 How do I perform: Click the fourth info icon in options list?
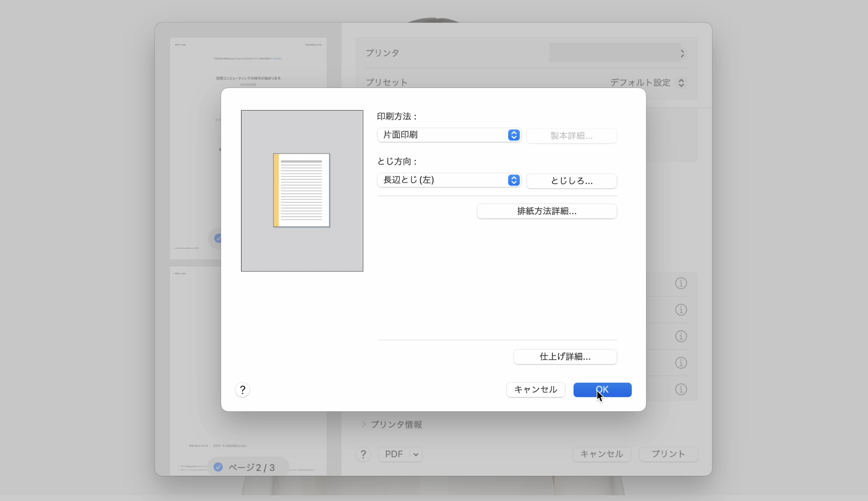(681, 363)
